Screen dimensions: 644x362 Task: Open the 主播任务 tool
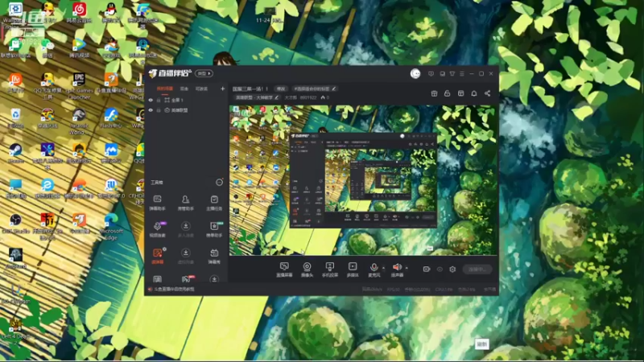coord(214,203)
